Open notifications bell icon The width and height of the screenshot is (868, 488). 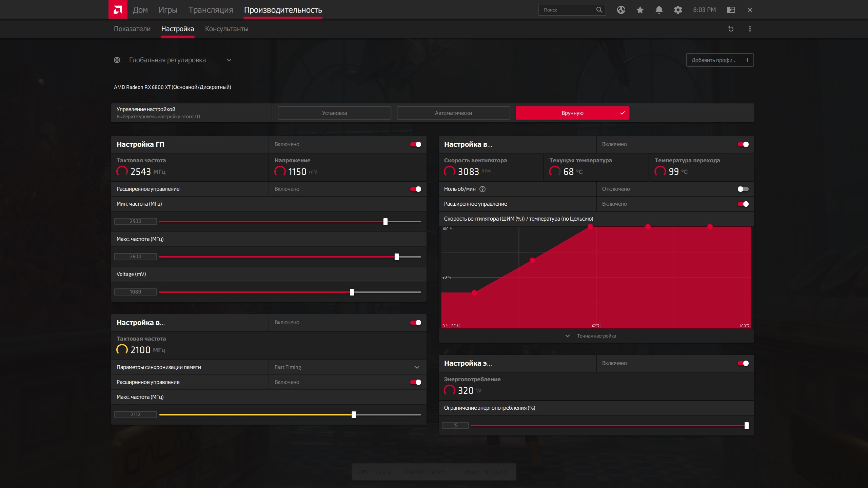(x=659, y=10)
